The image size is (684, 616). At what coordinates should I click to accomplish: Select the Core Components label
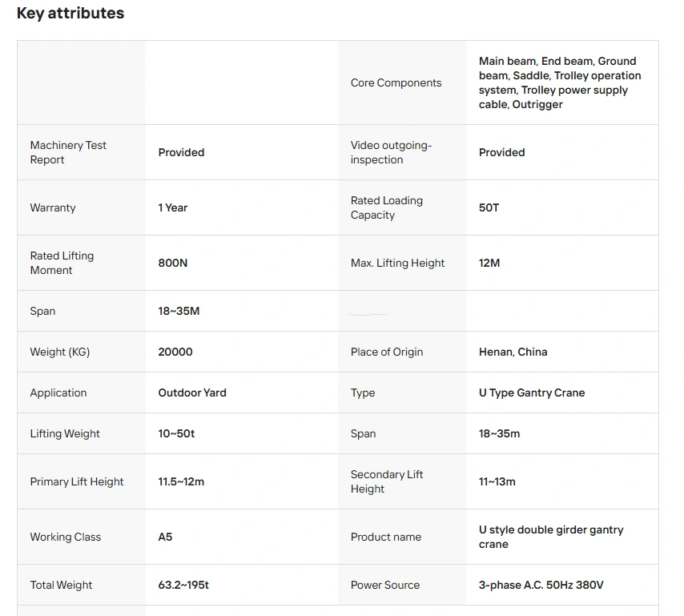(x=396, y=83)
